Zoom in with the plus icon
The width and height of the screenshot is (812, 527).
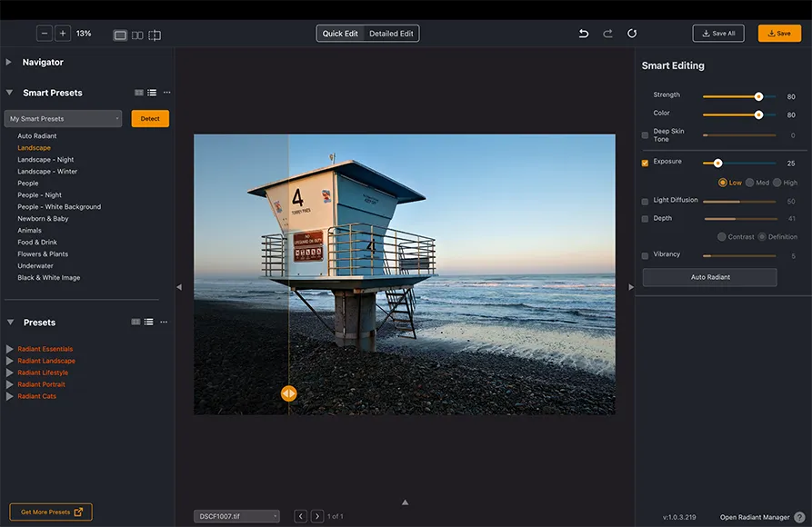63,34
